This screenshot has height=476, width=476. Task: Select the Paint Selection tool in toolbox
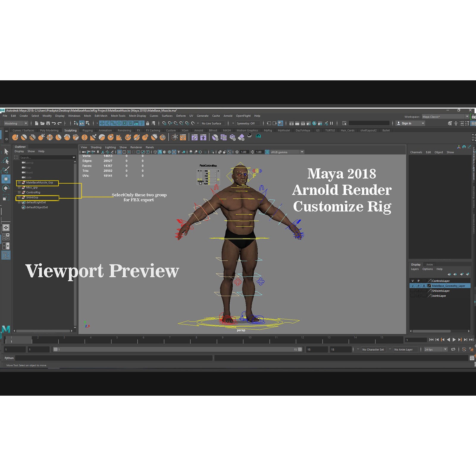(6, 170)
